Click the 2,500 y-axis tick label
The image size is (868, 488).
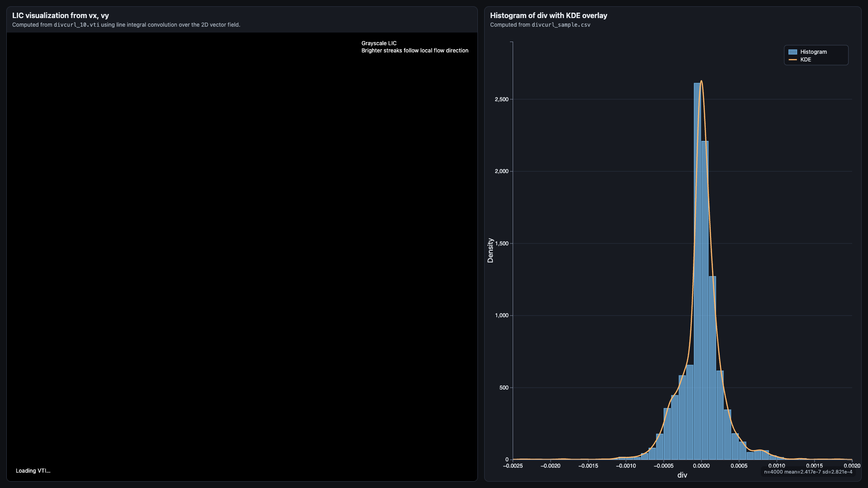click(x=502, y=99)
